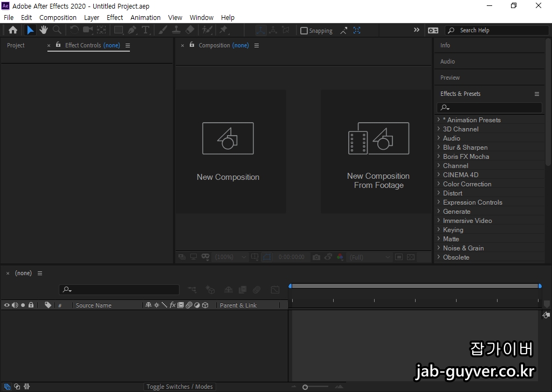Viewport: 552px width, 392px height.
Task: Expand the Generate effects category
Action: [439, 211]
